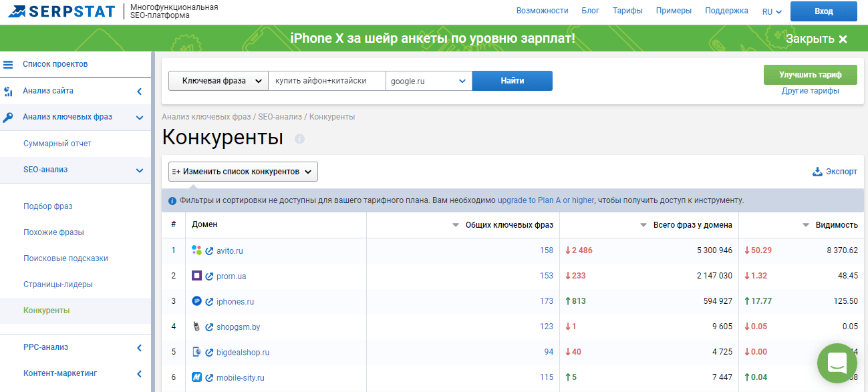
Task: Click the prom.ua favicon in the table
Action: tap(196, 276)
